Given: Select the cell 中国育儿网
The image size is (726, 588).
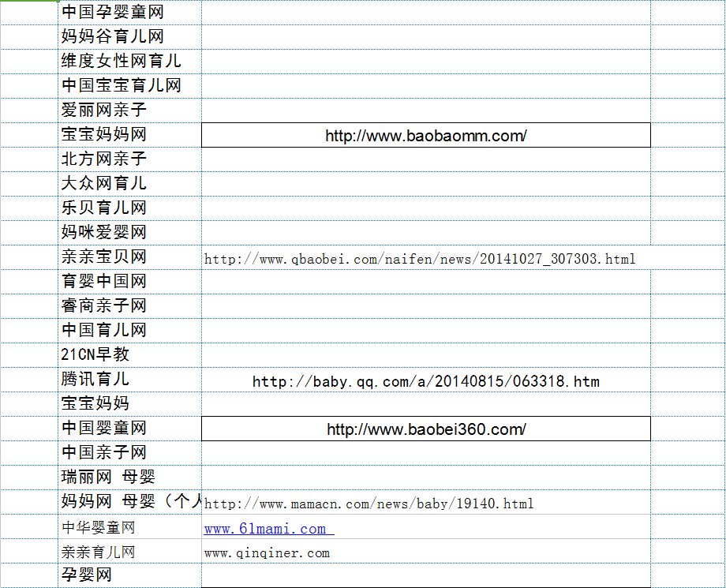Looking at the screenshot, I should coord(129,331).
